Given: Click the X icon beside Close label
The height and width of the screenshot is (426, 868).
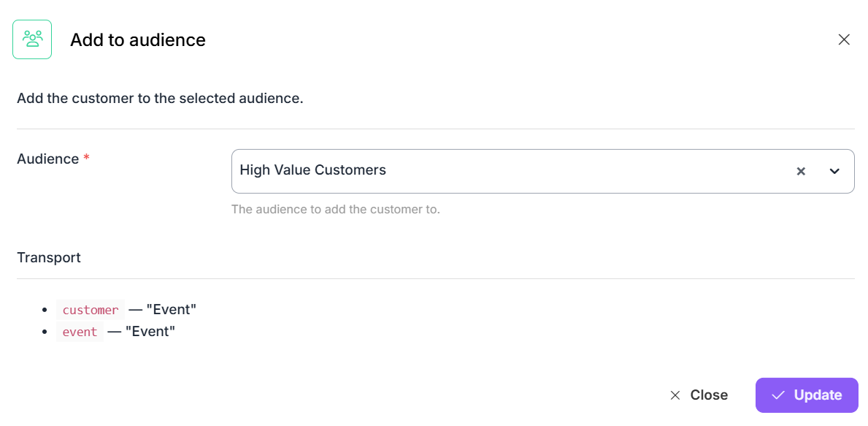Looking at the screenshot, I should pyautogui.click(x=675, y=395).
